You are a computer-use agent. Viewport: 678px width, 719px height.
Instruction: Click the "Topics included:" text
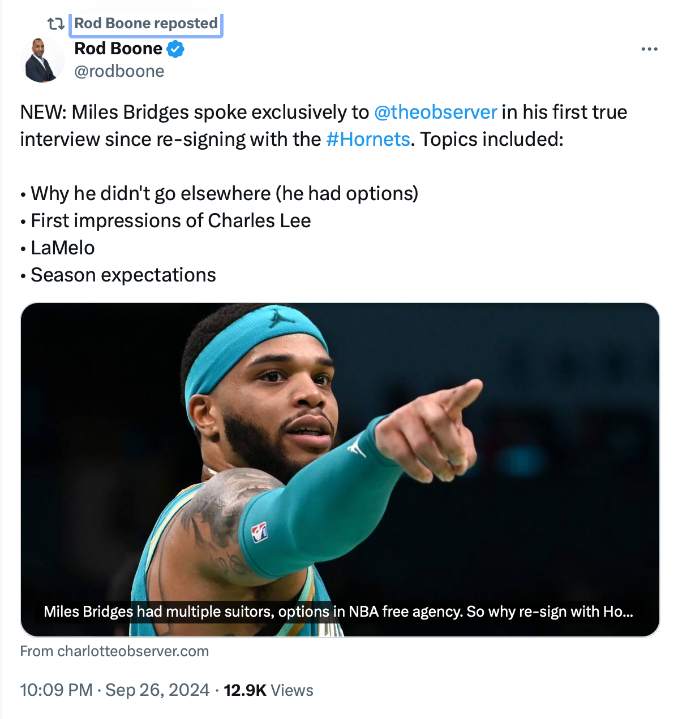(x=492, y=139)
